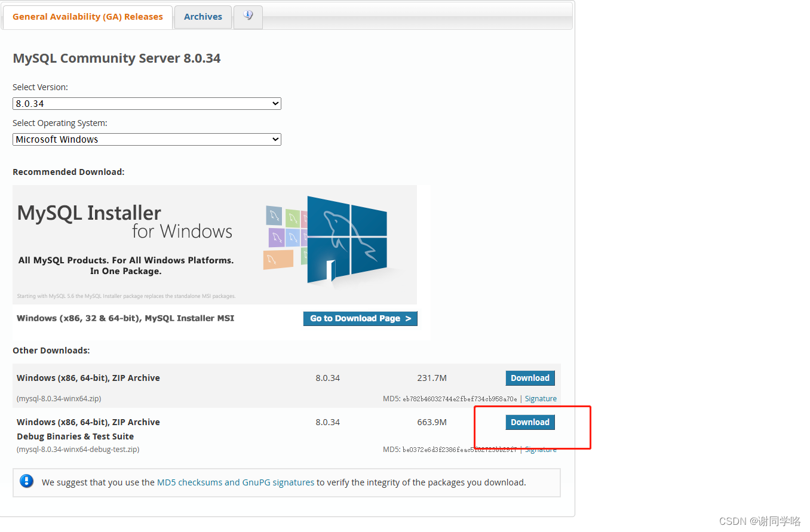Click the CSDN @谢同学咯 watermark
The image size is (810, 532).
(760, 521)
